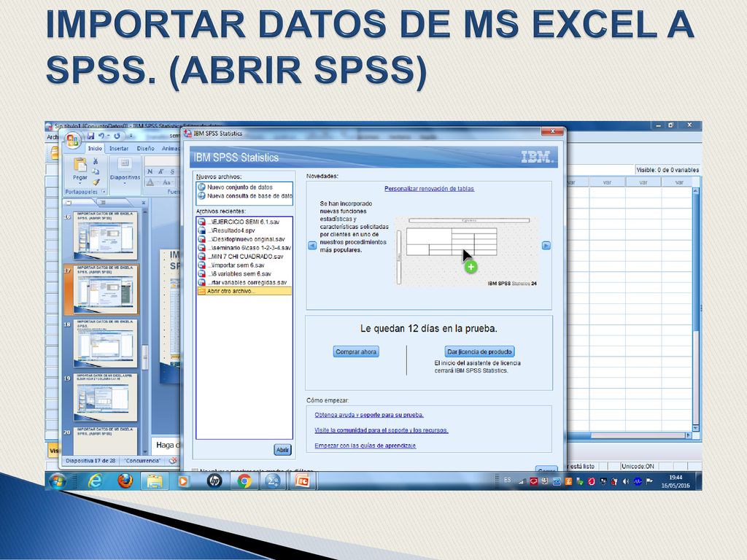This screenshot has width=747, height=560.
Task: Close PowerPoint's slide pane
Action: pos(144,203)
